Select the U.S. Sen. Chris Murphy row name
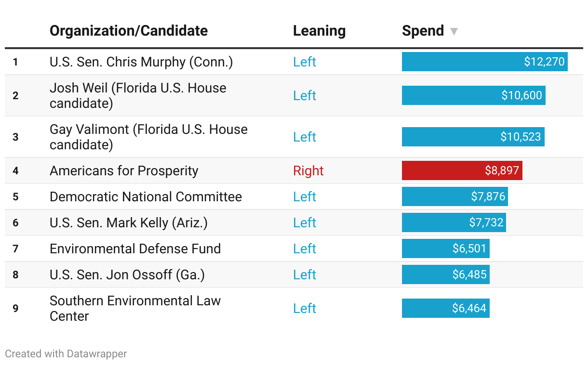This screenshot has width=588, height=365. pyautogui.click(x=141, y=62)
